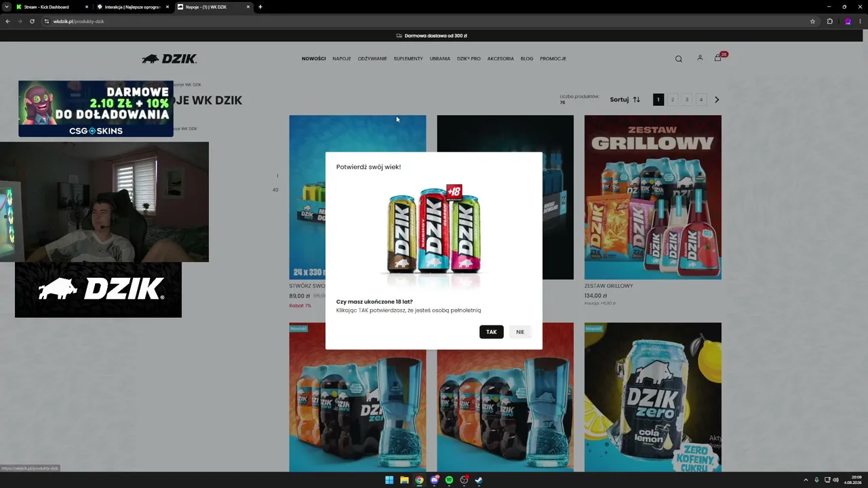The image size is (868, 488).
Task: Open Chrome three-dot menu
Action: 860,21
